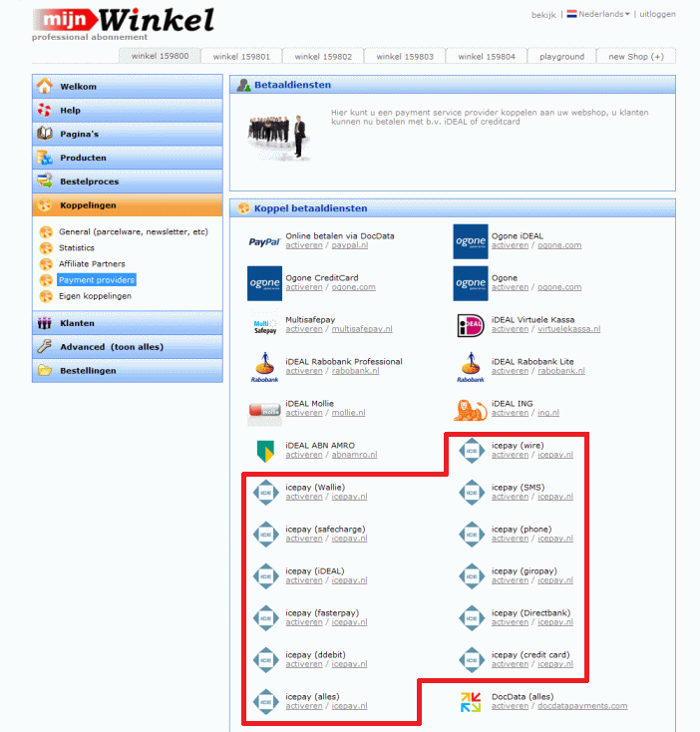Expand the Koppelingen sidebar section
The width and height of the screenshot is (700, 732).
128,205
